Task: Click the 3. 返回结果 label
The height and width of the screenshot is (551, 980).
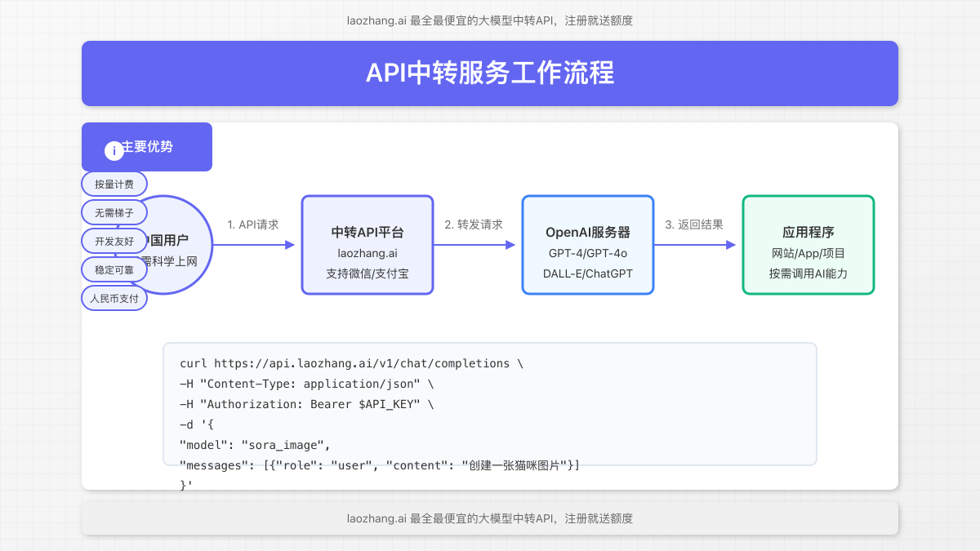Action: click(x=694, y=224)
